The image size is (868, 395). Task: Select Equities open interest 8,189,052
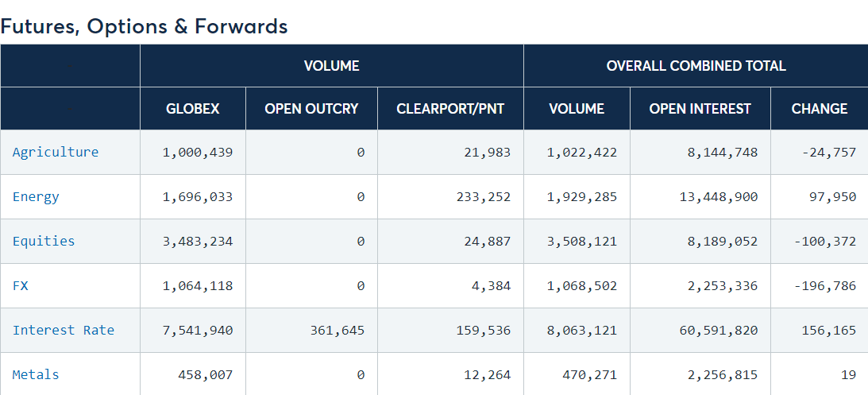[x=723, y=241]
